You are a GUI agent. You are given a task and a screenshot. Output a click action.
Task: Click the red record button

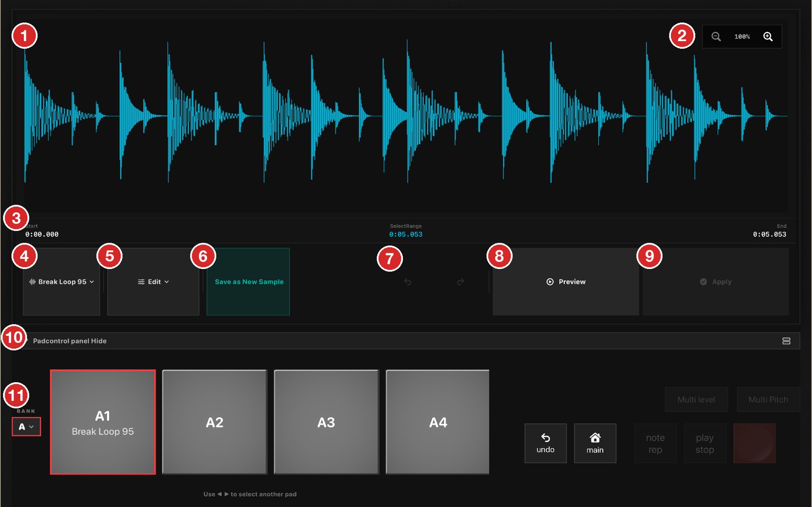[x=755, y=443]
